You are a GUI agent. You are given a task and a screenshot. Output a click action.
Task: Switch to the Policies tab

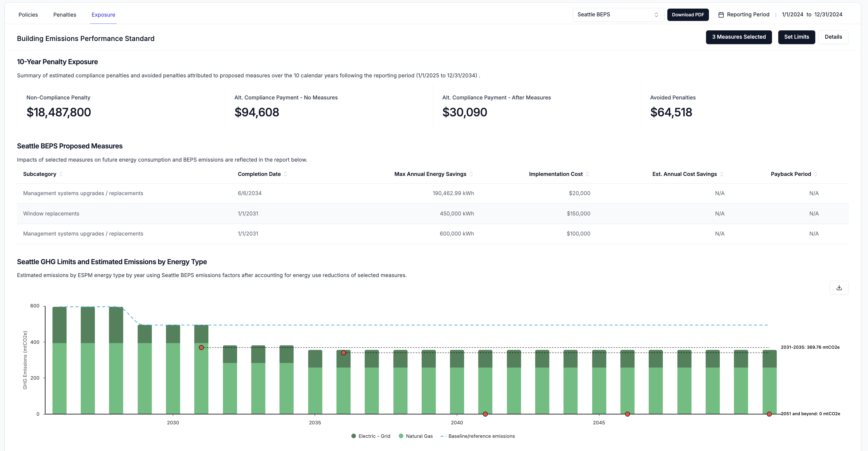tap(28, 15)
